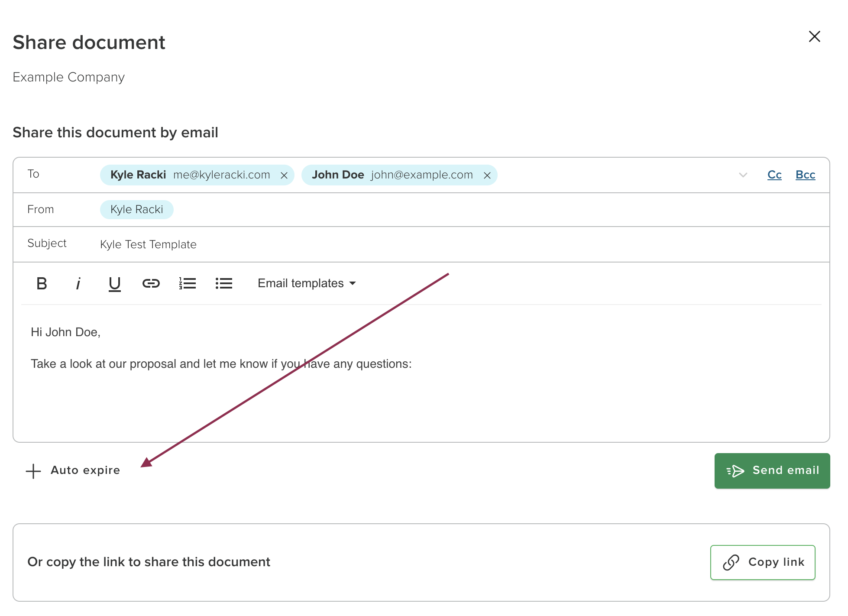Viewport: 848px width, 616px height.
Task: Toggle underline formatting
Action: [x=114, y=284]
